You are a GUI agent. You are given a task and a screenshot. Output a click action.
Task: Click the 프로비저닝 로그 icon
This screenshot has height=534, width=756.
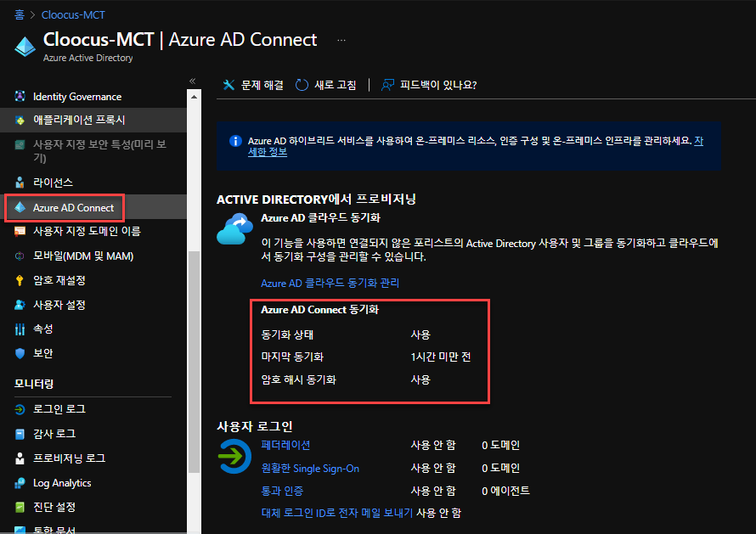pyautogui.click(x=20, y=458)
